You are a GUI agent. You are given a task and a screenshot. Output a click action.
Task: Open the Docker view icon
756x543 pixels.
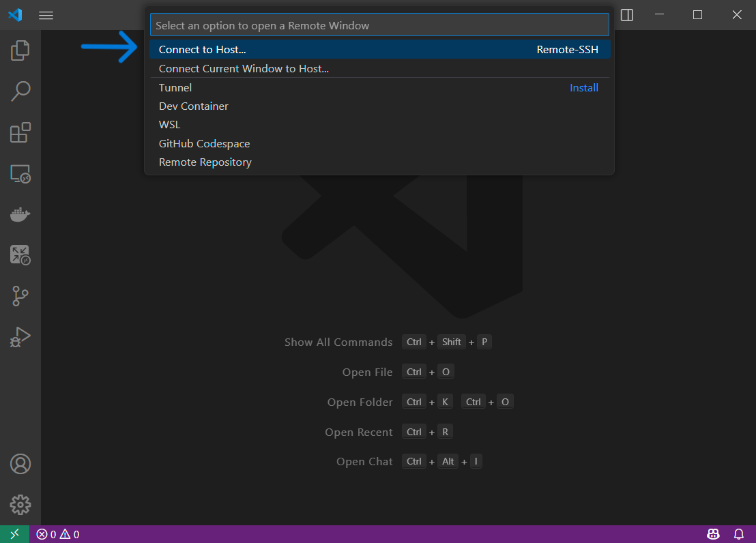coord(20,215)
